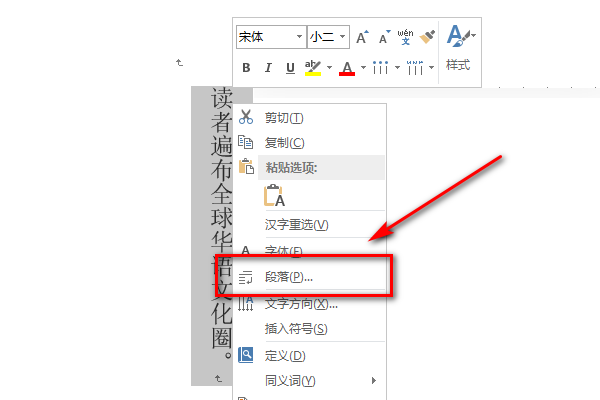Click the copy pages icon
The image size is (600, 400).
(246, 142)
